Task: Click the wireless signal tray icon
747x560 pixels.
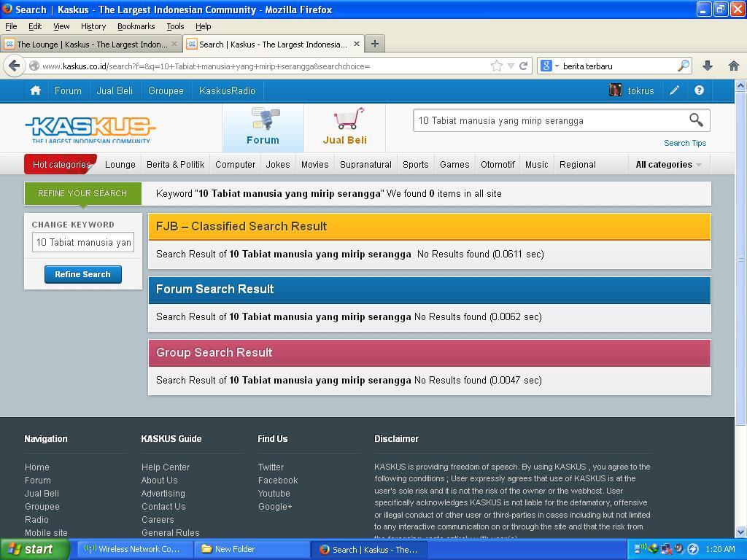Action: pos(640,549)
